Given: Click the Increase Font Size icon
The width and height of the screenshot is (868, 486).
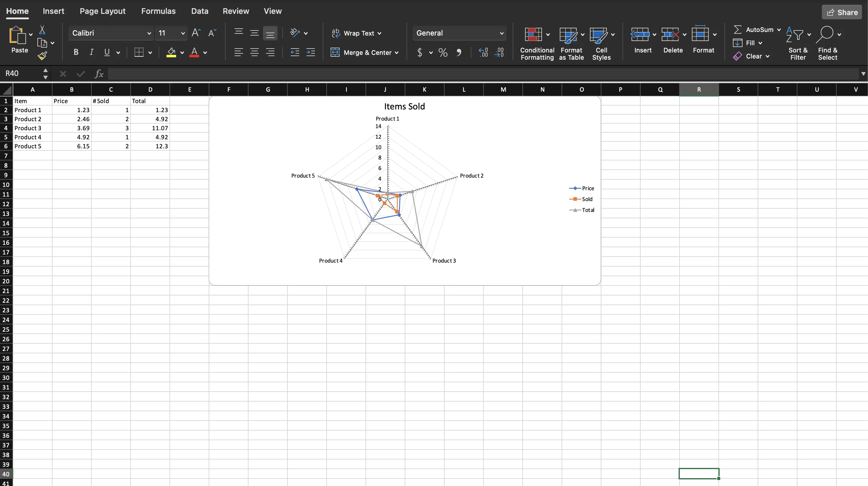Looking at the screenshot, I should (196, 33).
